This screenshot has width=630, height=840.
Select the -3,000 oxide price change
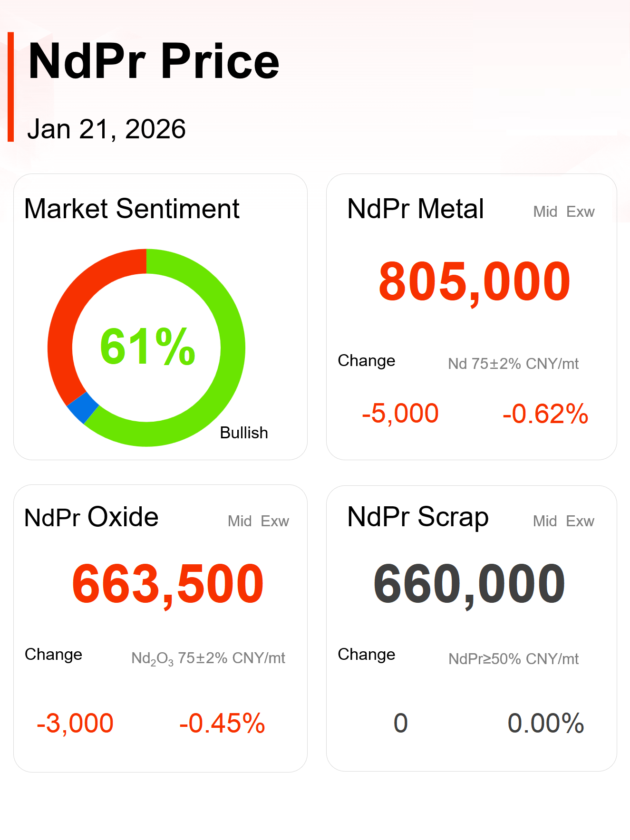(75, 723)
